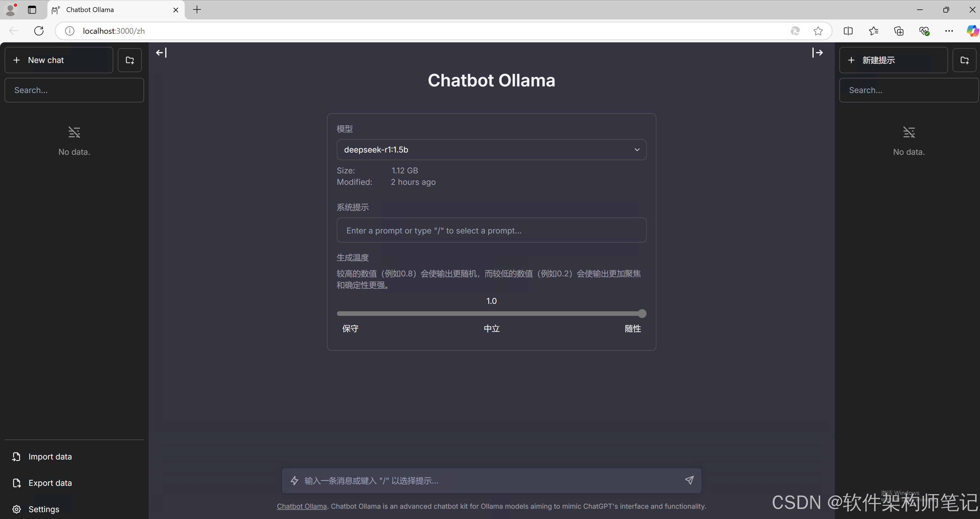Collapse the right prompts sidebar with arrow icon
The image size is (980, 519).
(x=817, y=53)
